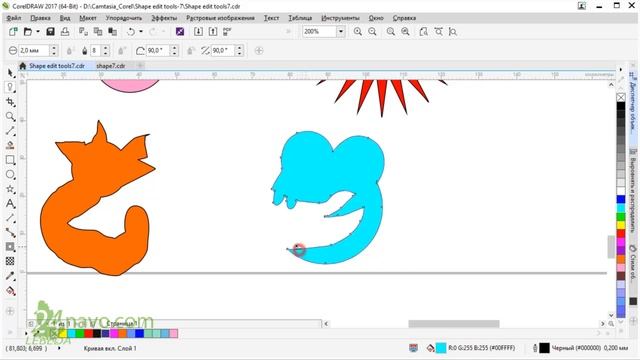640x360 pixels.
Task: Select the Polygon star tool
Action: pyautogui.click(x=11, y=189)
